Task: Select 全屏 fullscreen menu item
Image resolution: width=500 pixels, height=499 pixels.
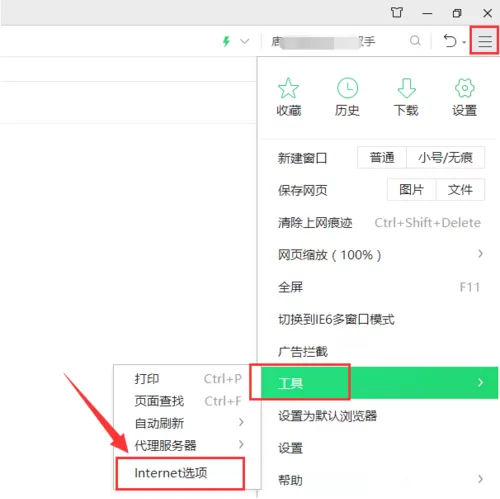Action: [379, 287]
